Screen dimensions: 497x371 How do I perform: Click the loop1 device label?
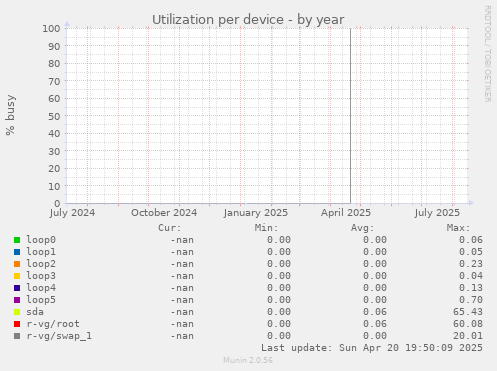(41, 252)
